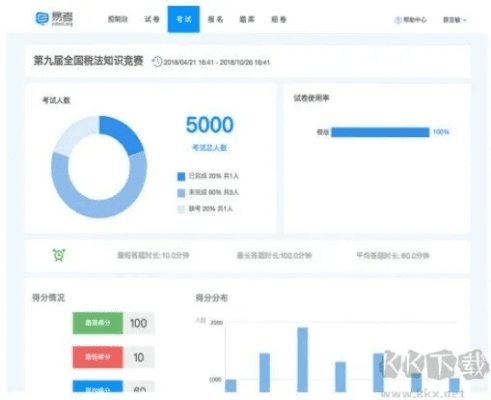Click the exam title 第九届全国税法知识竞赛
The height and width of the screenshot is (400, 491).
coord(88,61)
